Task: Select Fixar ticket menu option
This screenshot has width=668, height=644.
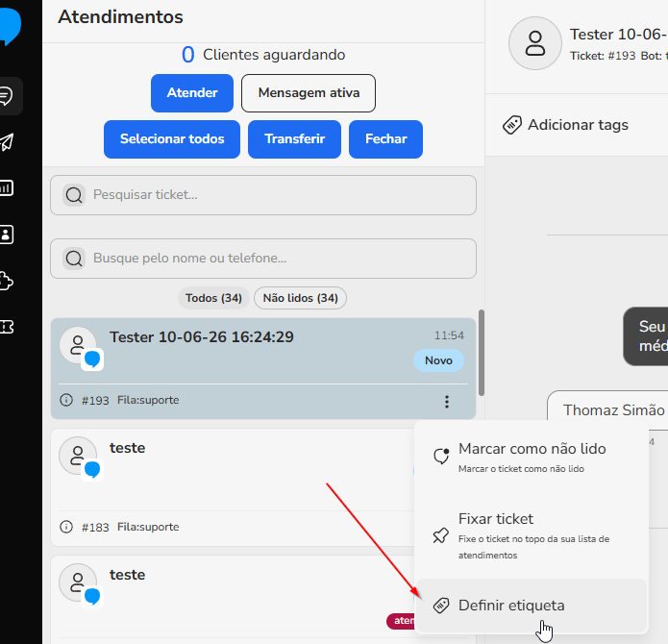Action: tap(532, 535)
